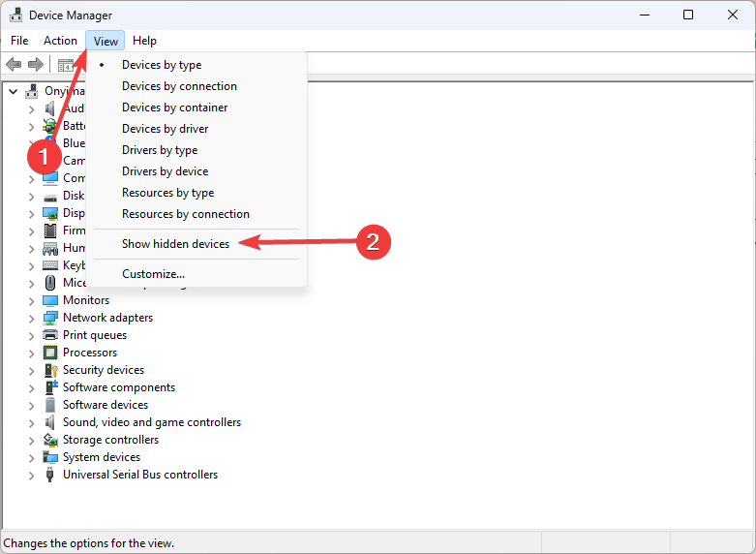Expand Universal Serial Bus controllers
Screen dimensions: 756x554
pos(31,476)
